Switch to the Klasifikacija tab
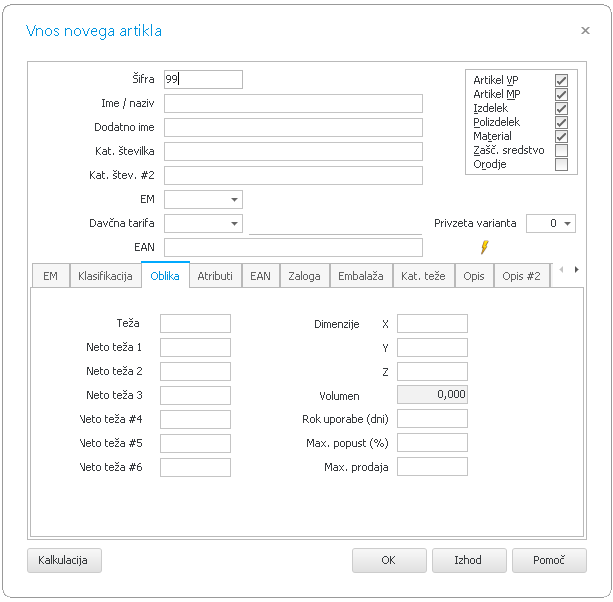This screenshot has height=602, width=613. 104,275
